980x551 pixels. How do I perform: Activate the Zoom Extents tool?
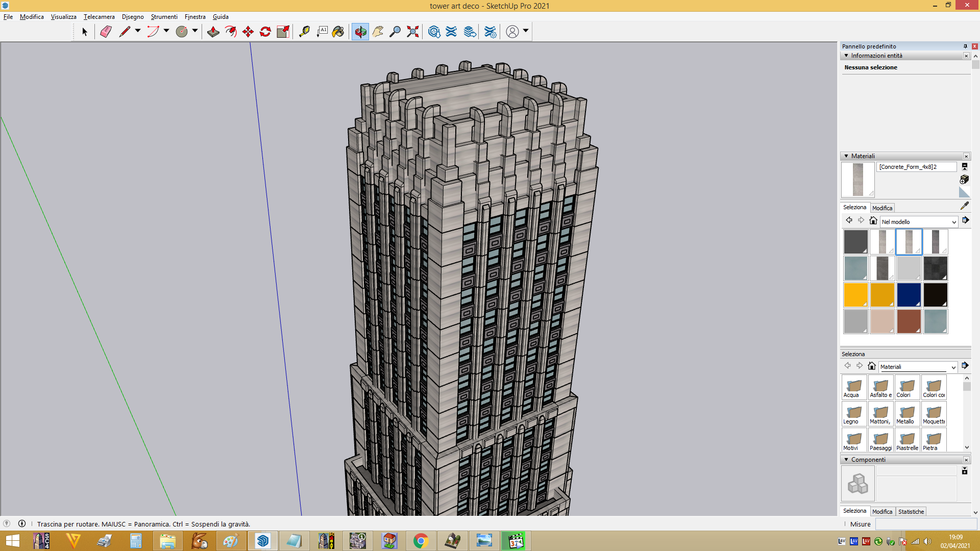(413, 32)
